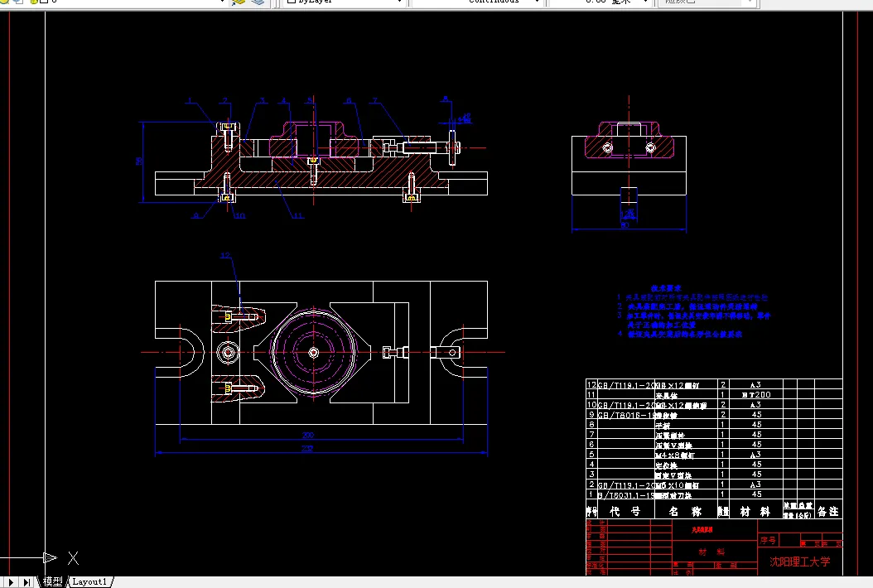Image resolution: width=873 pixels, height=588 pixels.
Task: Click the last-tab arrow beside the layout tabs
Action: click(x=27, y=582)
